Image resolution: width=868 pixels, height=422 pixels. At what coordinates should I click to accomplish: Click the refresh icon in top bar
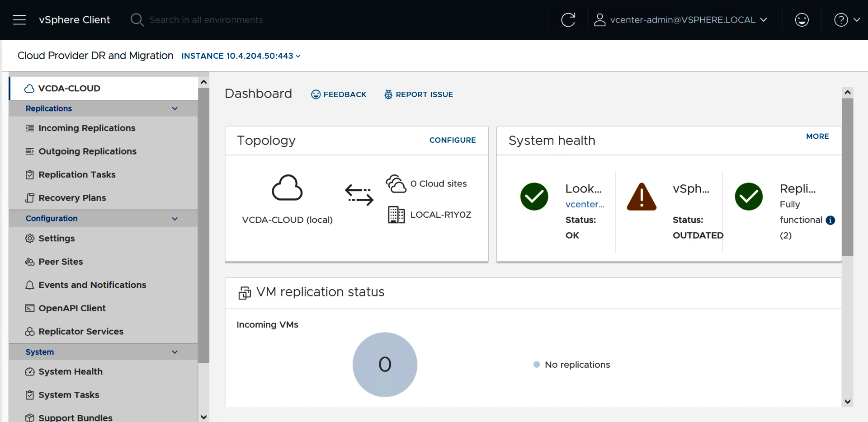(x=568, y=20)
